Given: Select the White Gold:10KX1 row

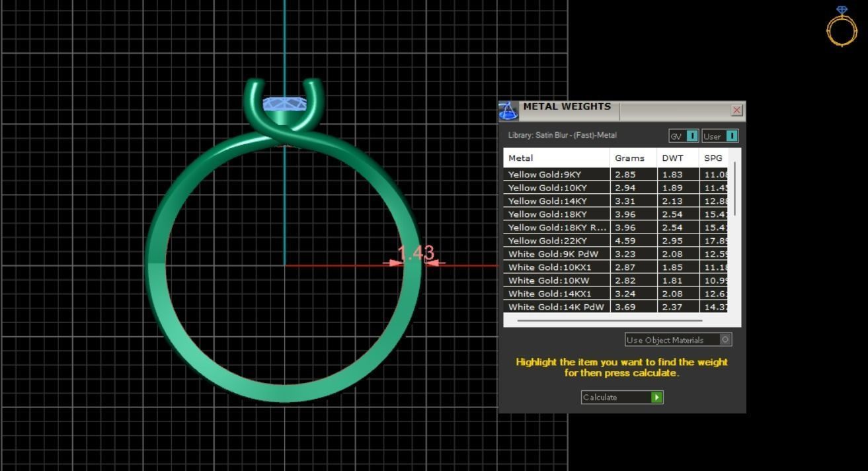Looking at the screenshot, I should [615, 267].
